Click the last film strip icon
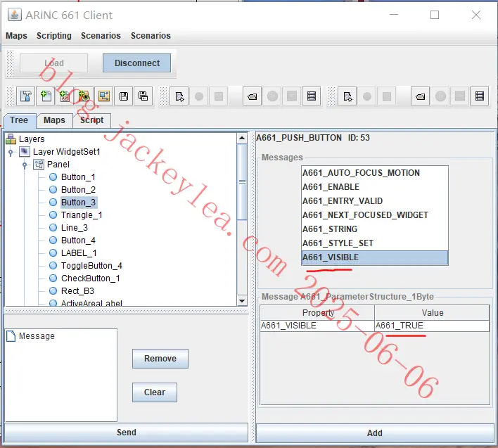The image size is (498, 448). tap(480, 96)
